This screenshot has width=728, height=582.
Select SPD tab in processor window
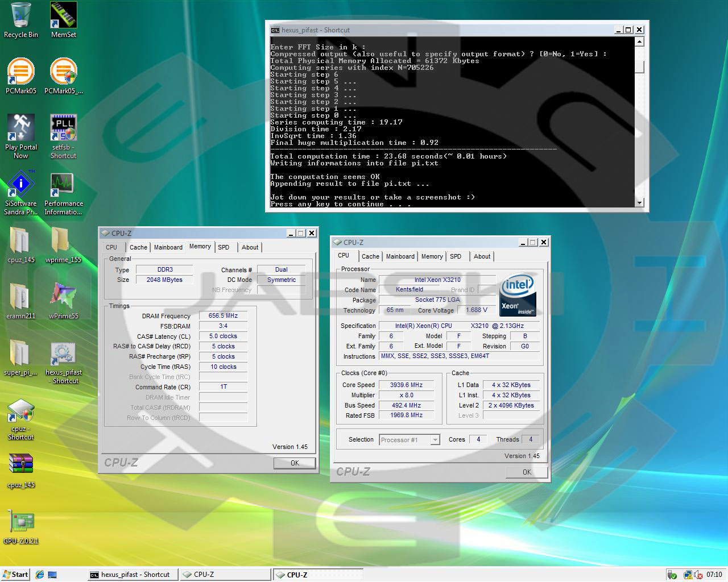point(456,256)
